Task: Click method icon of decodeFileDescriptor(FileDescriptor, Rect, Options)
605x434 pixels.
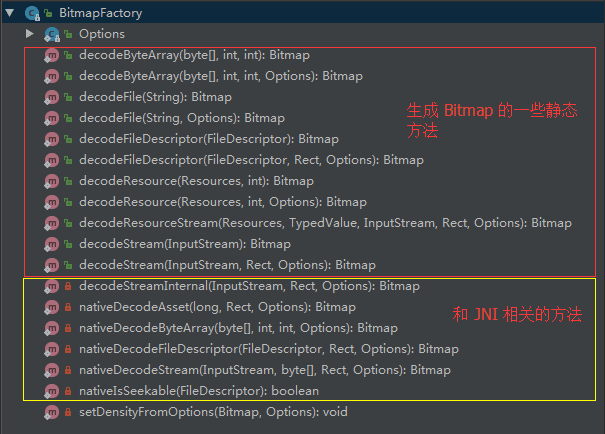Action: 51,160
